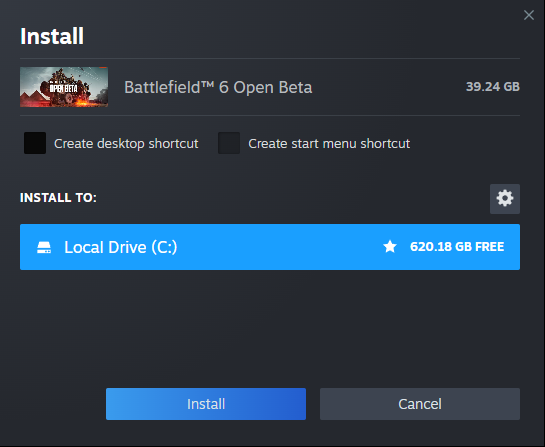This screenshot has width=545, height=447.
Task: Open storage settings via gear icon
Action: click(505, 199)
